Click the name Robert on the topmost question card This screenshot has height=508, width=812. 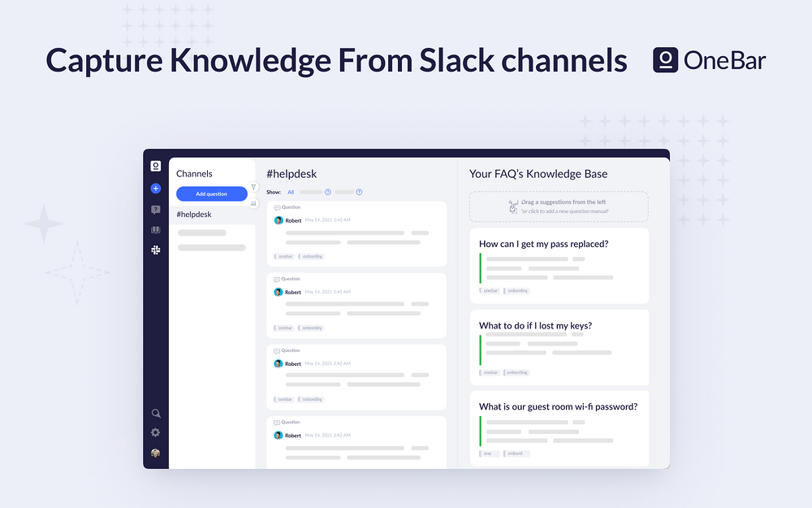coord(293,221)
